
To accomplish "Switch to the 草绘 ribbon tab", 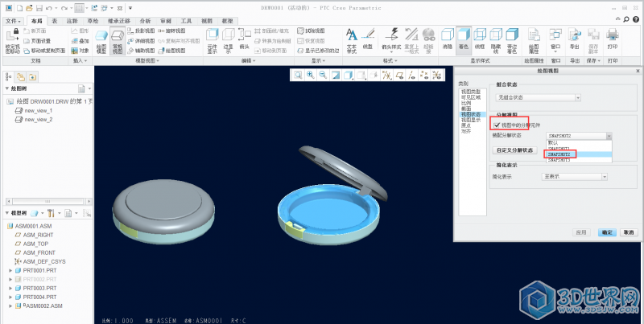I will (x=93, y=21).
